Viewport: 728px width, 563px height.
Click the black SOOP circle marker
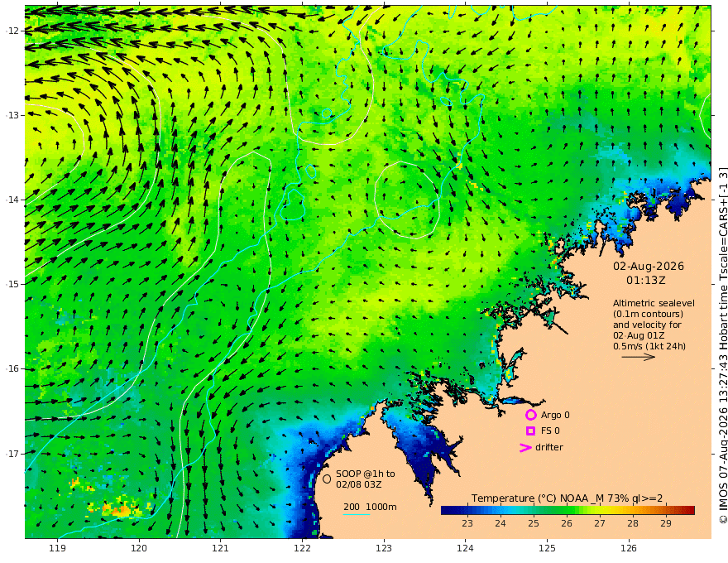tap(327, 479)
